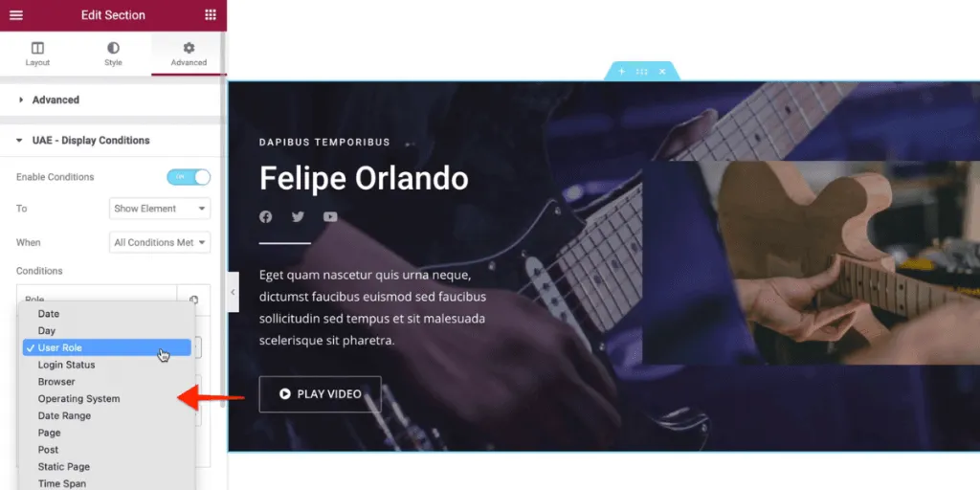The height and width of the screenshot is (490, 980).
Task: Open the widgets grid icon
Action: pyautogui.click(x=211, y=15)
